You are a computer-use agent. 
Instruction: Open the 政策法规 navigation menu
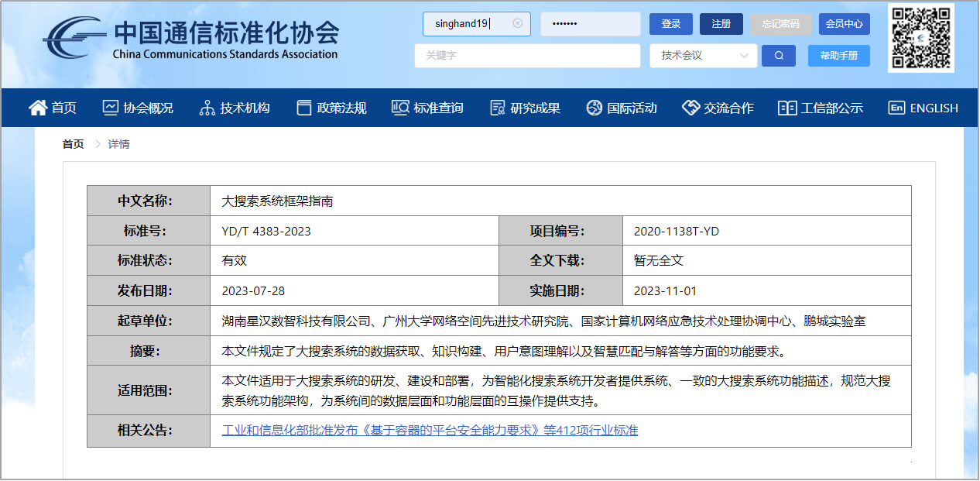click(331, 108)
